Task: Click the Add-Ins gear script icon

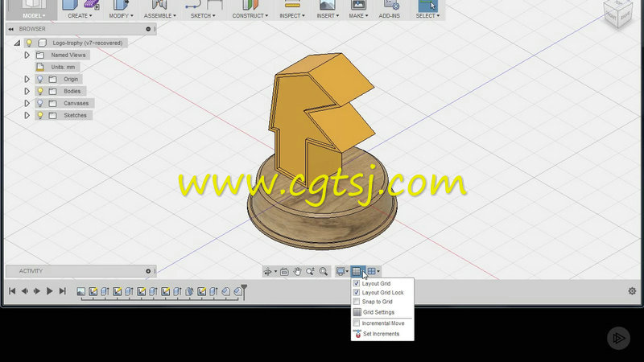Action: pos(391,5)
